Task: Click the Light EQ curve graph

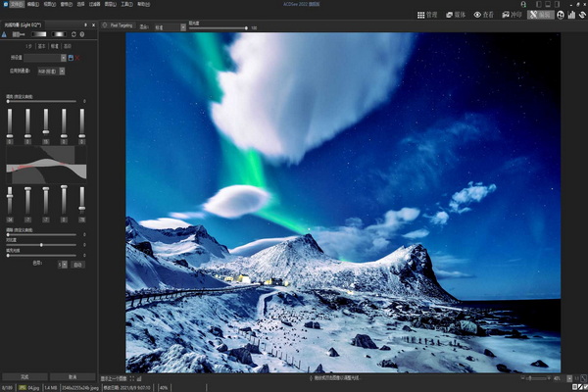Action: click(46, 165)
